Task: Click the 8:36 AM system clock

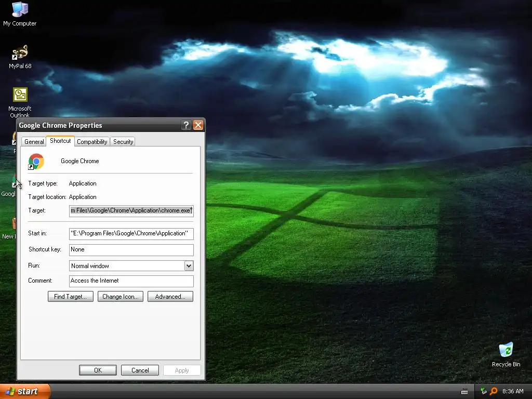Action: 513,391
